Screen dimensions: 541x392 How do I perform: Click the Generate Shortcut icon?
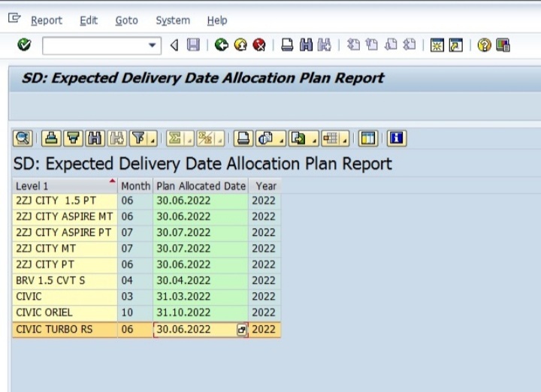point(456,45)
